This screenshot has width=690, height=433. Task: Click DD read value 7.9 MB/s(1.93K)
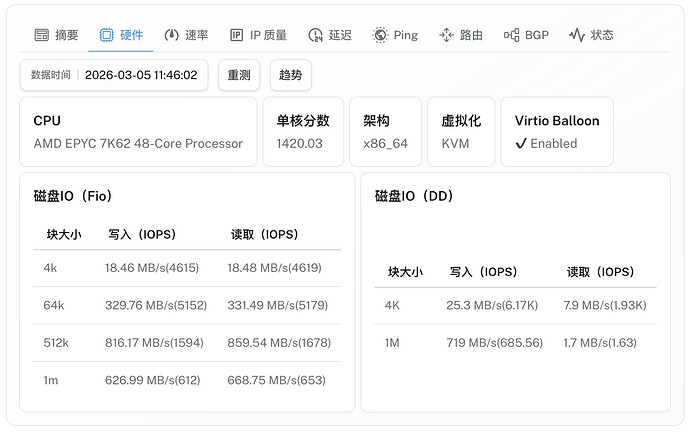pos(605,305)
